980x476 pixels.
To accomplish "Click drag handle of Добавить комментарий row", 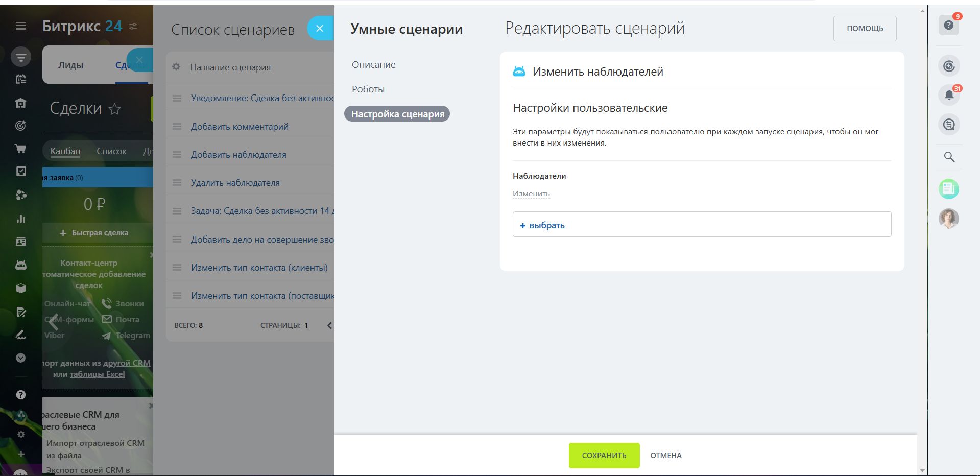I will (x=177, y=127).
